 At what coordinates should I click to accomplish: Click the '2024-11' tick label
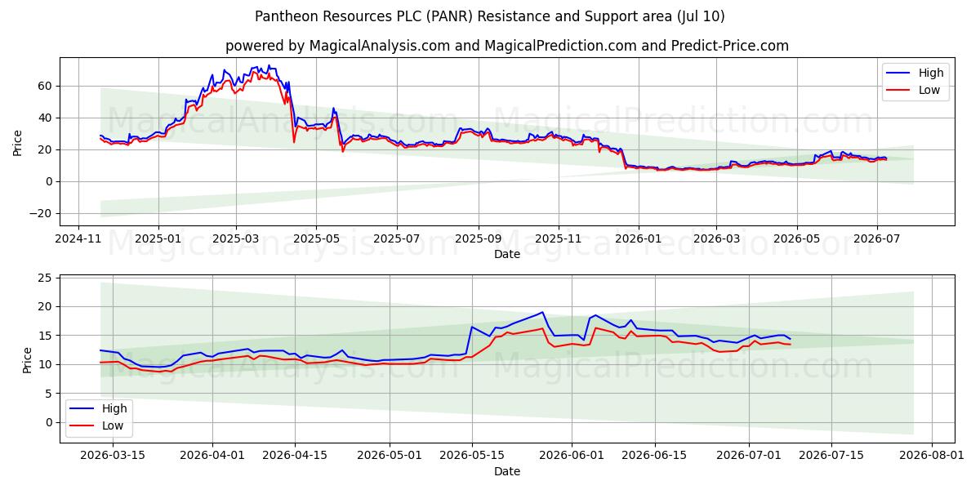78,239
